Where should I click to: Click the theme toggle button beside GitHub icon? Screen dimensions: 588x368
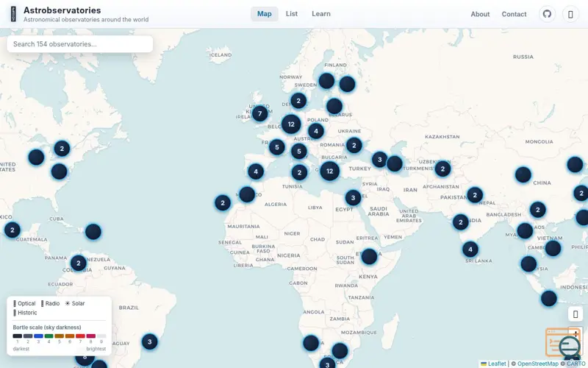[x=570, y=14]
